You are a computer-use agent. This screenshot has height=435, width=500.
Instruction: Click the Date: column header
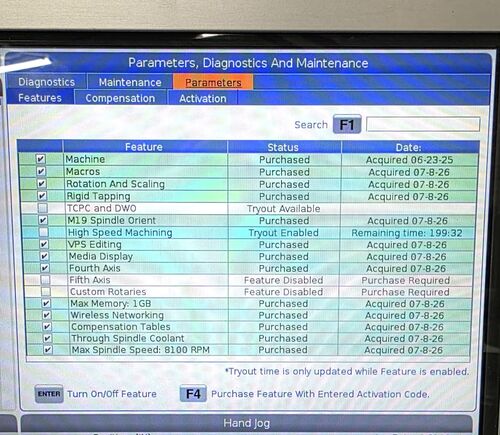(409, 147)
